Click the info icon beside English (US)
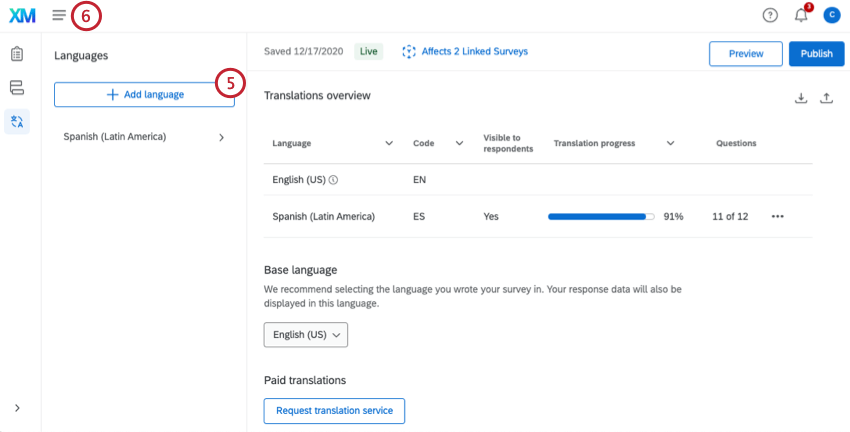Viewport: 850px width, 432px height. click(x=333, y=181)
